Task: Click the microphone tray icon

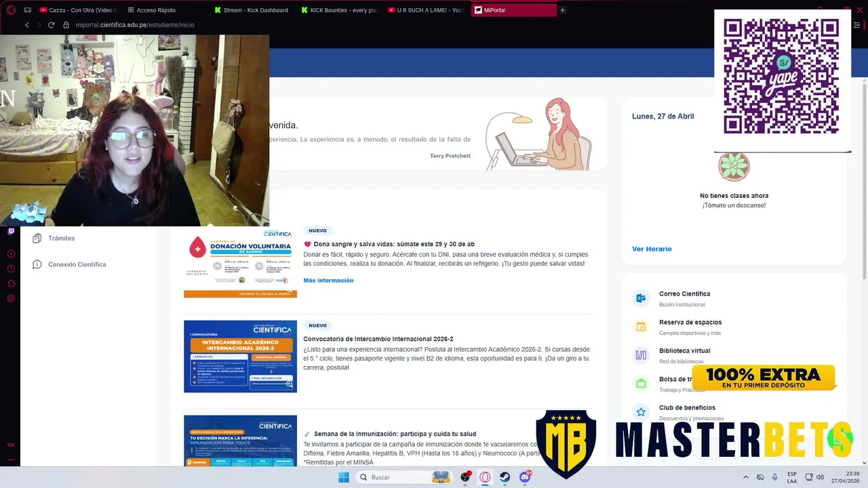Action: 775,477
